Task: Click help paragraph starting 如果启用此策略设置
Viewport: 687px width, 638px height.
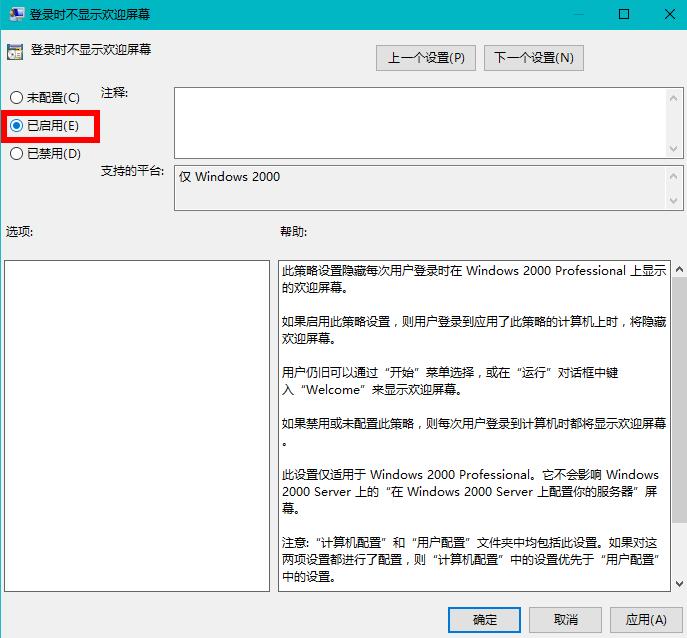Action: pos(474,330)
